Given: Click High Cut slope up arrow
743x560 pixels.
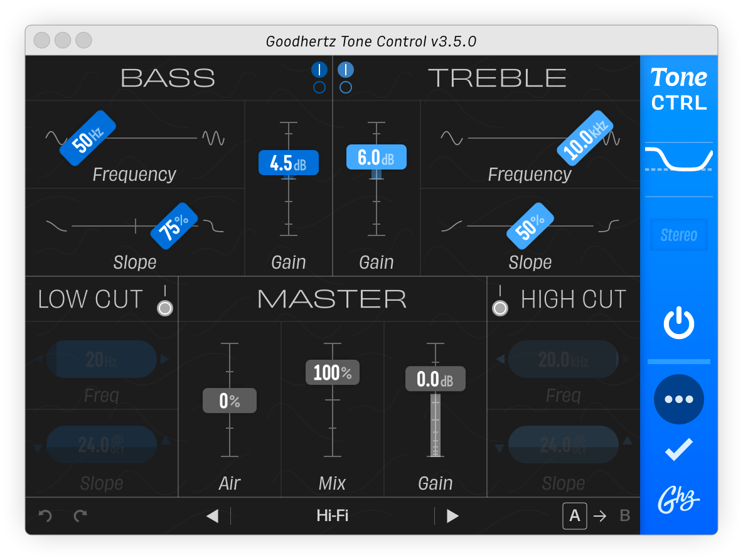Looking at the screenshot, I should (628, 441).
